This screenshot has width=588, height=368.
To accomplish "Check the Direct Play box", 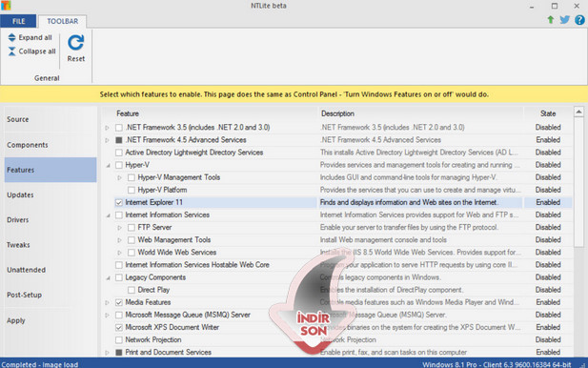I will click(132, 290).
